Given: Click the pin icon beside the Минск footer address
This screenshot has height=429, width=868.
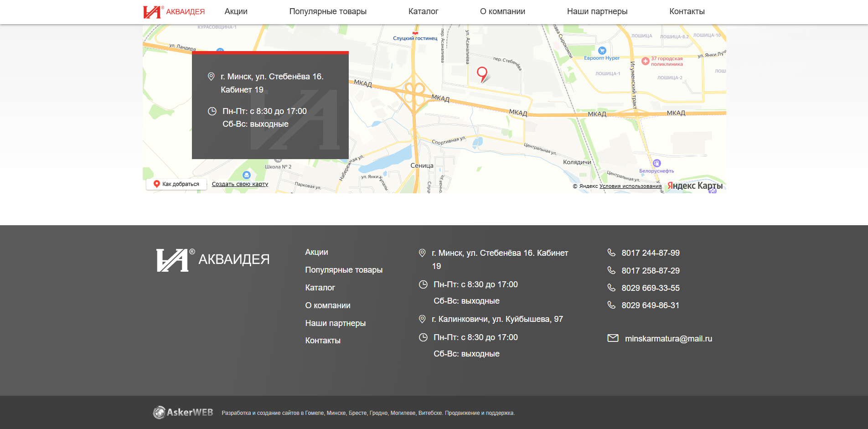Looking at the screenshot, I should [422, 253].
